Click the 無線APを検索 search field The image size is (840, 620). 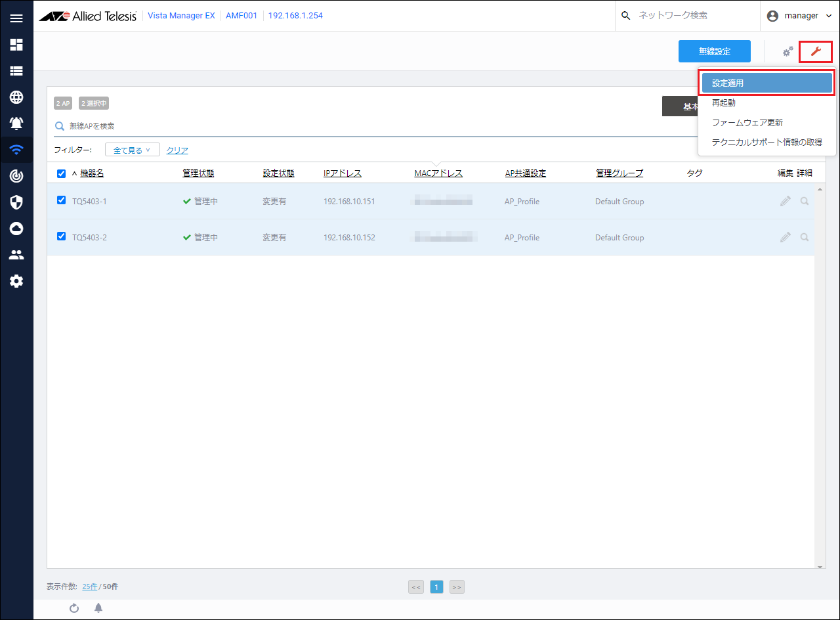tap(328, 126)
